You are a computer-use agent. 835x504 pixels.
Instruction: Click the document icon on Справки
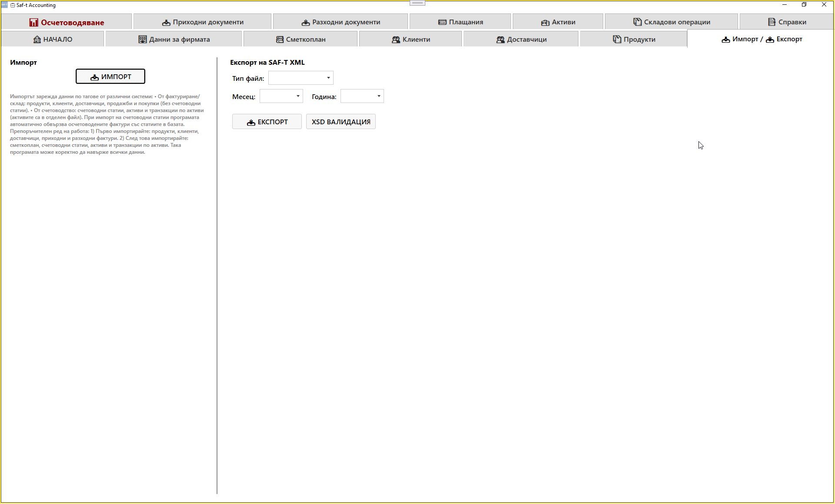772,22
